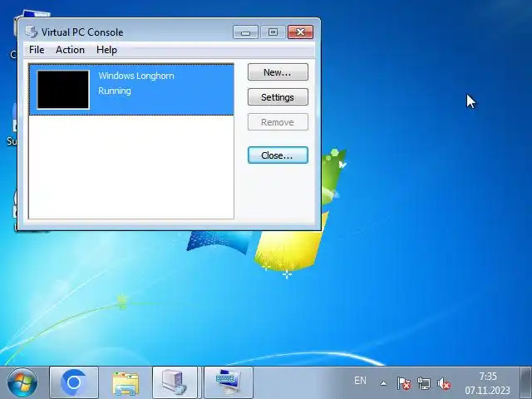Image resolution: width=532 pixels, height=399 pixels.
Task: Open the File menu
Action: (37, 50)
